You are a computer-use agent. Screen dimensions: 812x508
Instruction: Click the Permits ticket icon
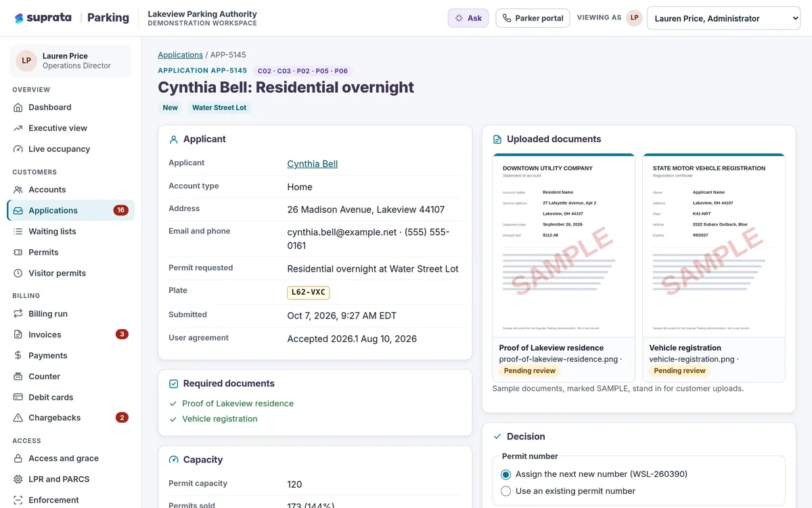18,253
